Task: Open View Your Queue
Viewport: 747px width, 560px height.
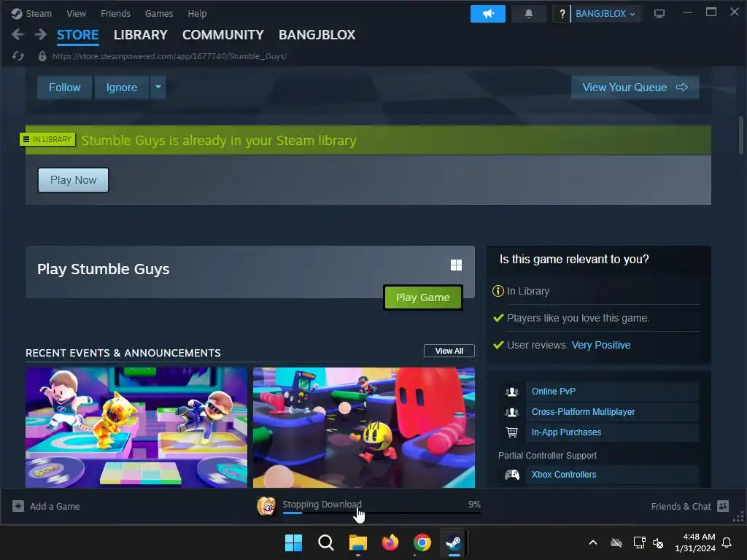Action: pos(635,87)
